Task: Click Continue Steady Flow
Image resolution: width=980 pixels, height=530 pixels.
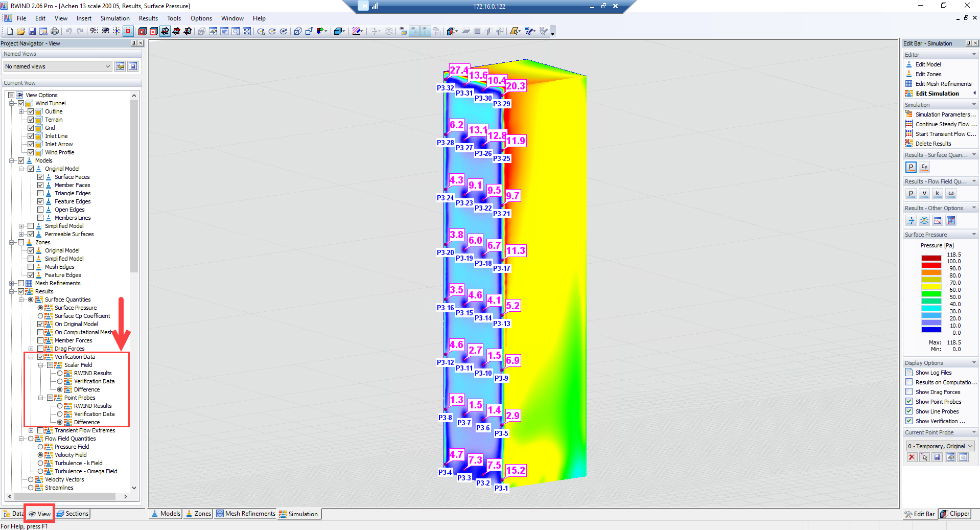Action: pyautogui.click(x=945, y=124)
